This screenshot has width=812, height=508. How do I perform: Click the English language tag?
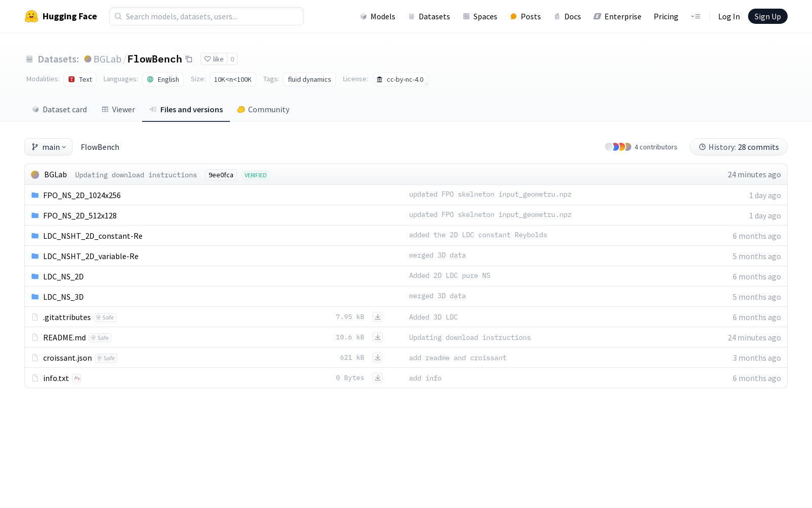tap(163, 79)
